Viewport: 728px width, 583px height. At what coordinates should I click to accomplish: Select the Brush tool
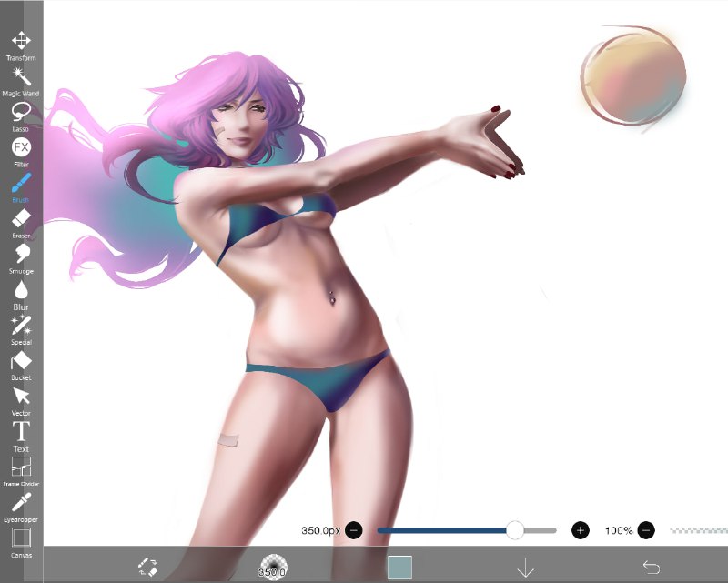click(21, 188)
